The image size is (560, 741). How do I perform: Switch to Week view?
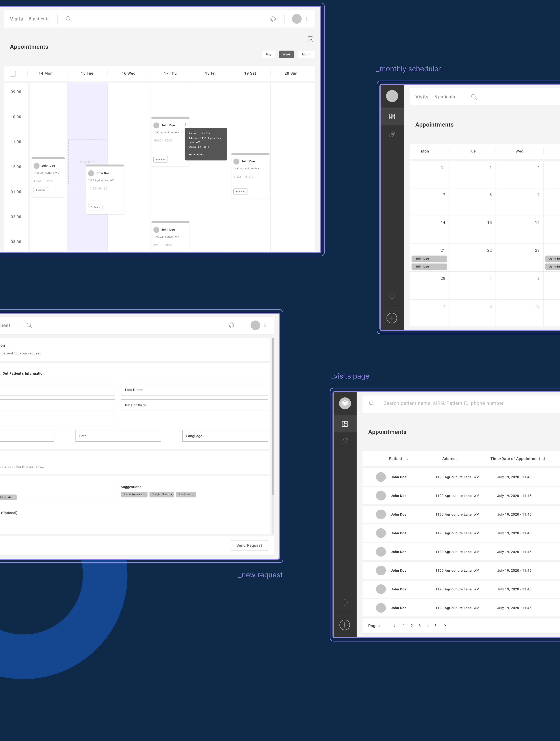tap(287, 55)
